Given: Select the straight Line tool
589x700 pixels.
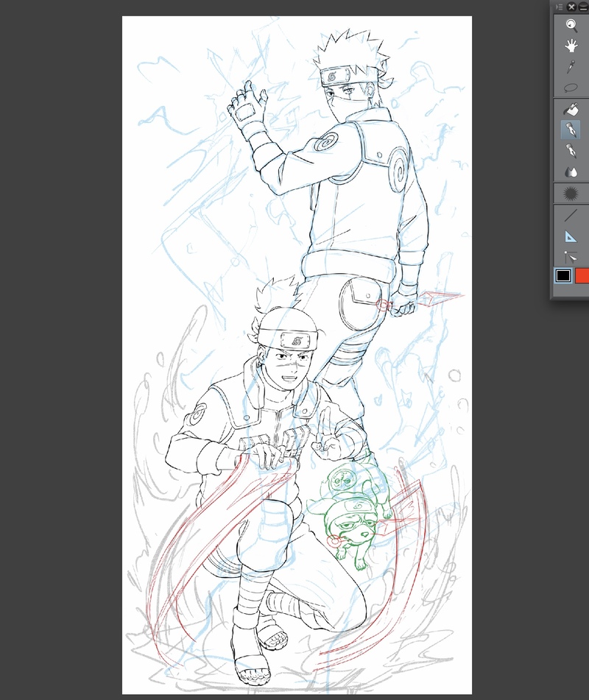Looking at the screenshot, I should (x=571, y=216).
